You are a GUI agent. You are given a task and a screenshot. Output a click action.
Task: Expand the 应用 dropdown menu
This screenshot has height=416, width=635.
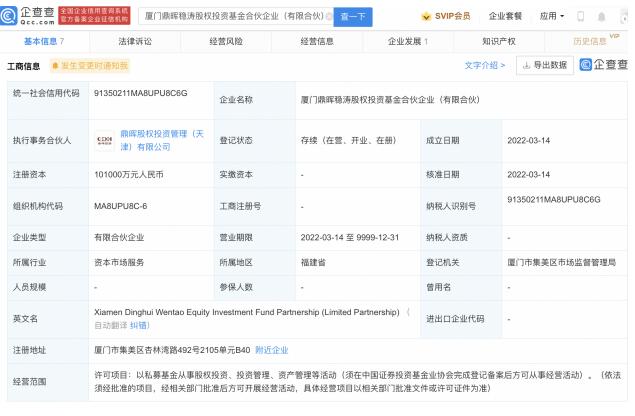[552, 16]
